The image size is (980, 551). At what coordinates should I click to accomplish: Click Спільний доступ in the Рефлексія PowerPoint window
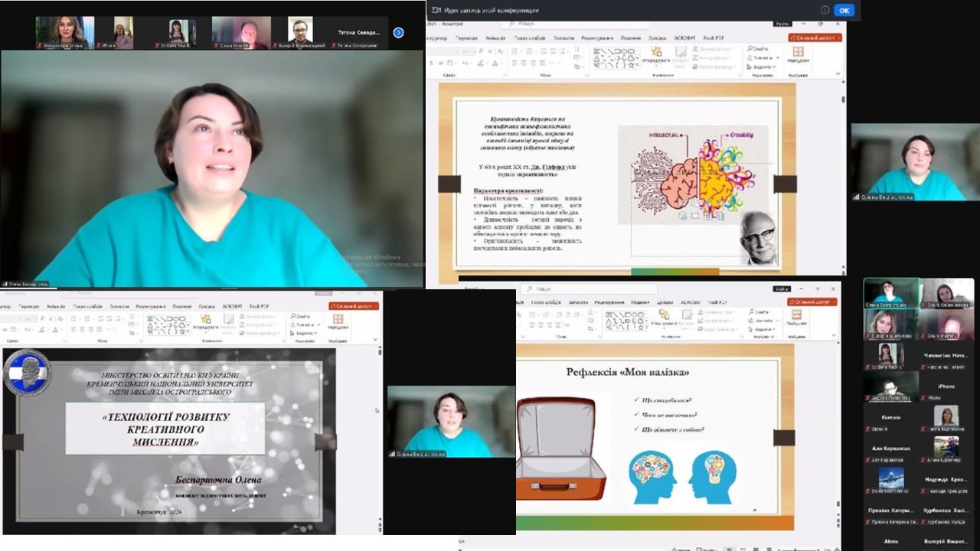click(812, 302)
